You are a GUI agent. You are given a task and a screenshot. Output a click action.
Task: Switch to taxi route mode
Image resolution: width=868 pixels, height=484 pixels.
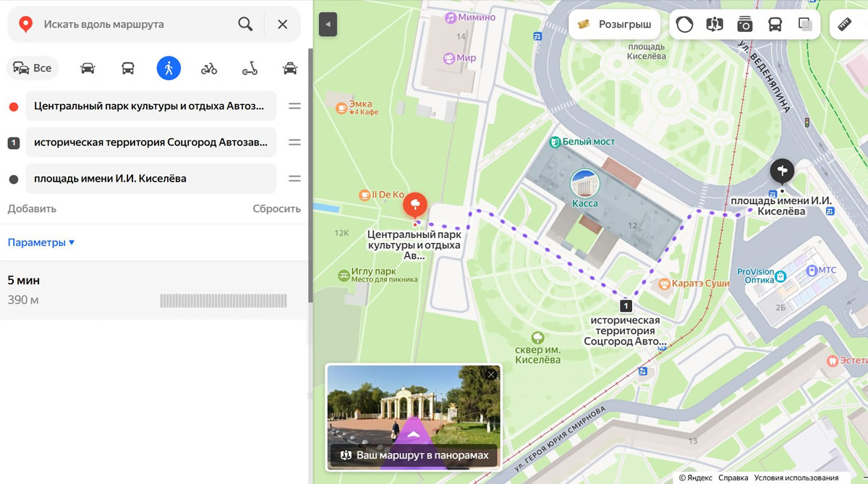[x=290, y=69]
